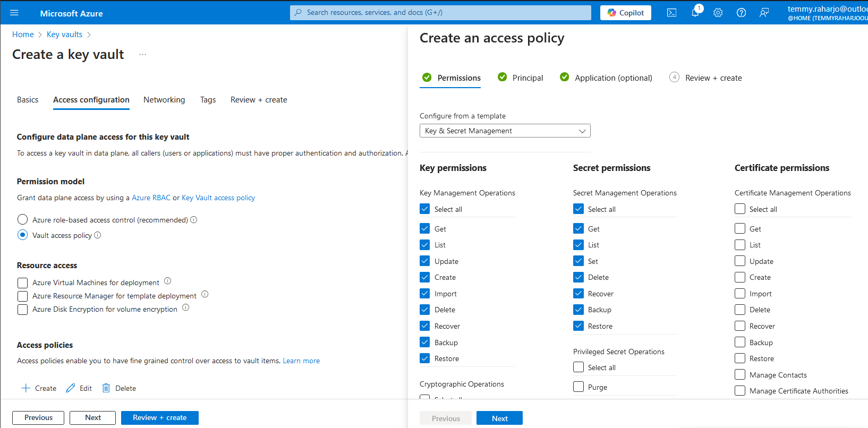The width and height of the screenshot is (868, 428).
Task: Click the Principal step green check icon
Action: pyautogui.click(x=502, y=77)
